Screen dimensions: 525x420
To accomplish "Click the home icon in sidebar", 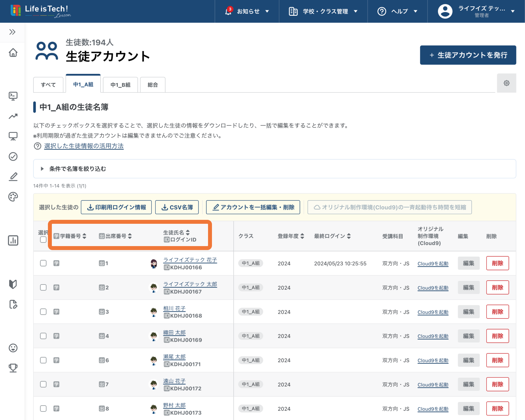I will coord(13,53).
